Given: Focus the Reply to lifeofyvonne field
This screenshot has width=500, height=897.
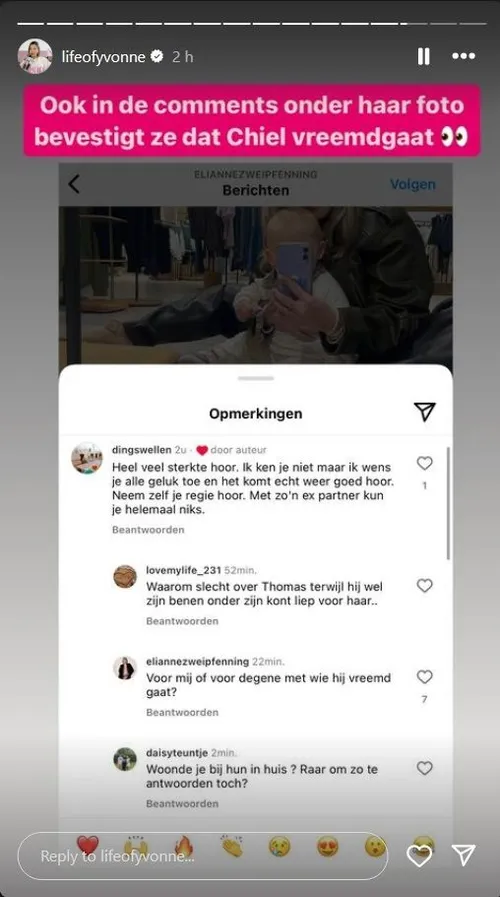Looking at the screenshot, I should 203,856.
